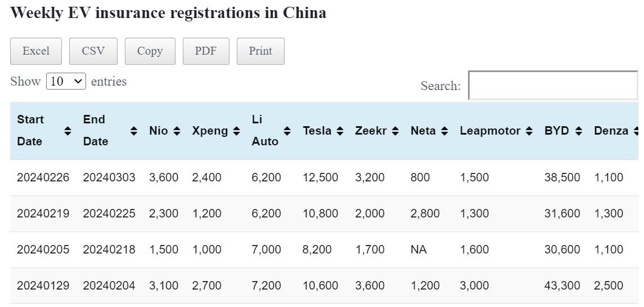
Task: Export the table to Excel
Action: point(36,51)
